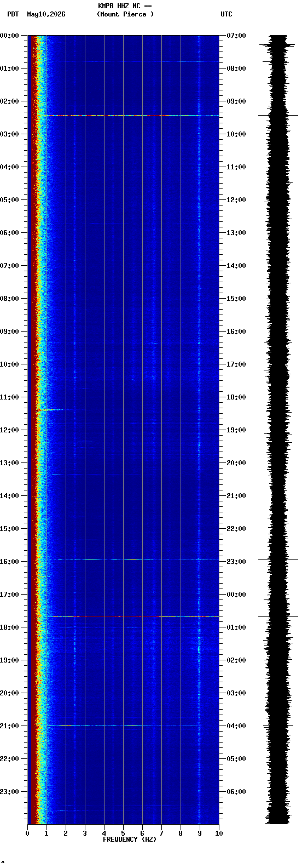Click "11:00" on the PDT time axis
The height and width of the screenshot is (868, 302).
coord(10,397)
